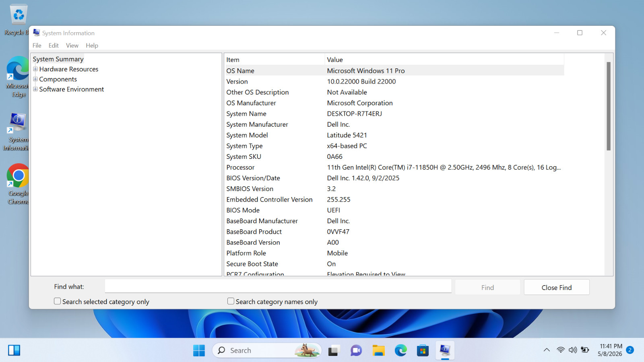Launch the Chat app from the taskbar
644x362 pixels.
click(356, 350)
